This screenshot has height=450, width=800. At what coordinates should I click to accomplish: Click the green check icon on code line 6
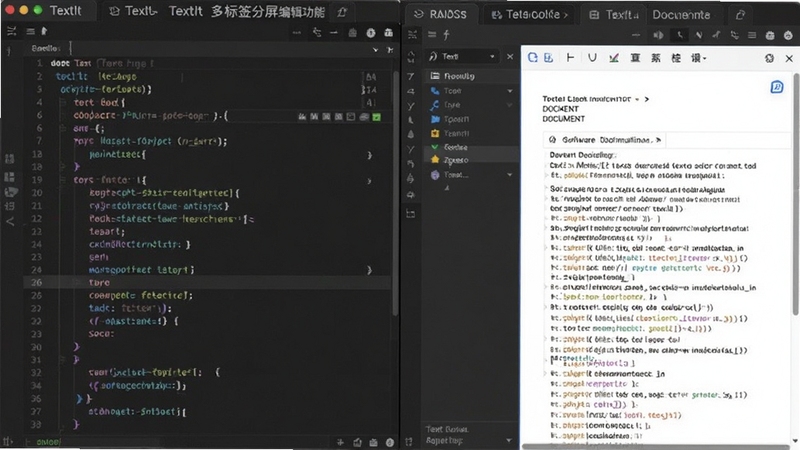tap(377, 117)
